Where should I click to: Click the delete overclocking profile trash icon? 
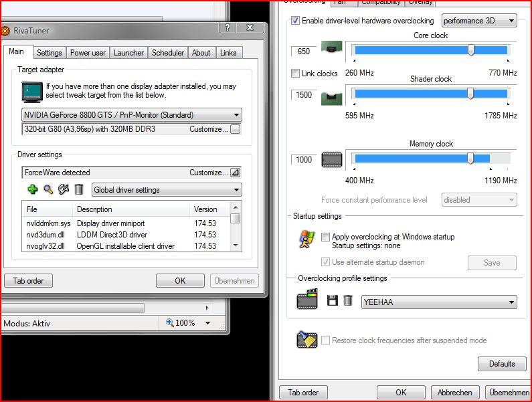click(x=348, y=300)
